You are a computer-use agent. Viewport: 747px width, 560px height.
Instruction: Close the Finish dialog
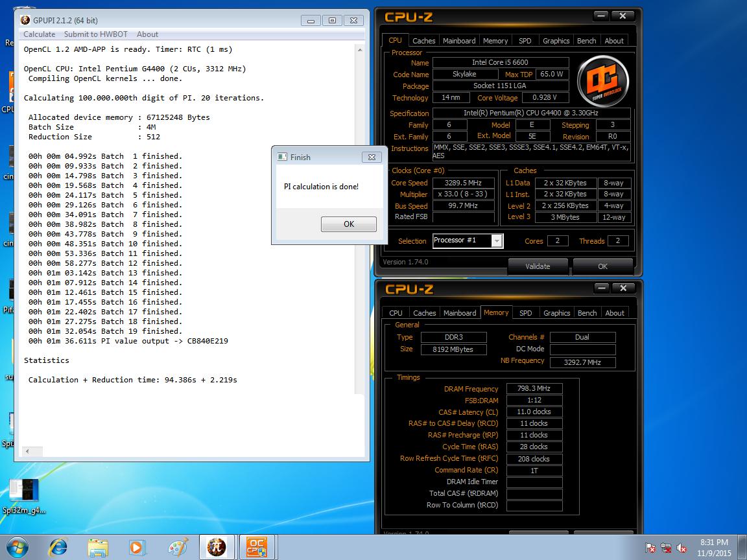click(372, 157)
